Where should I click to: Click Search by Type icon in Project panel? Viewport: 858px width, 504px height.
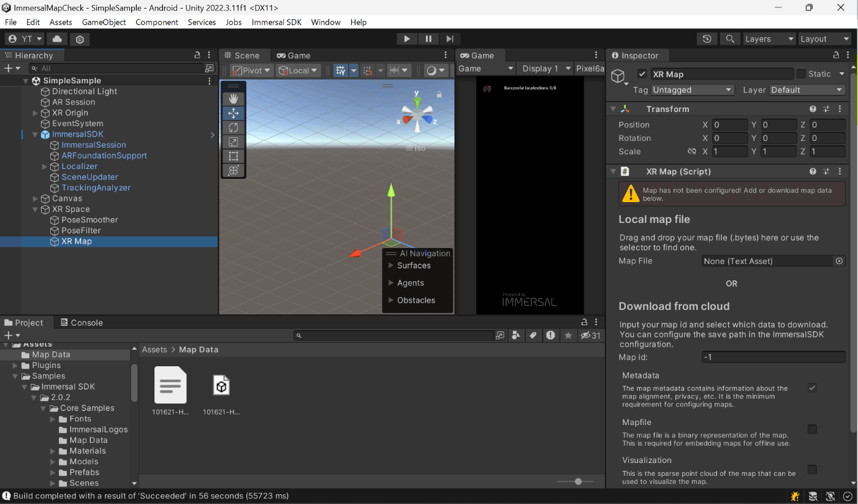click(516, 335)
